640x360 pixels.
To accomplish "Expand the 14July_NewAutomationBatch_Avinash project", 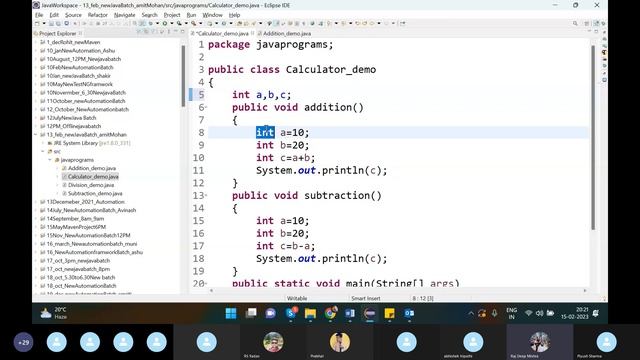I will point(36,210).
